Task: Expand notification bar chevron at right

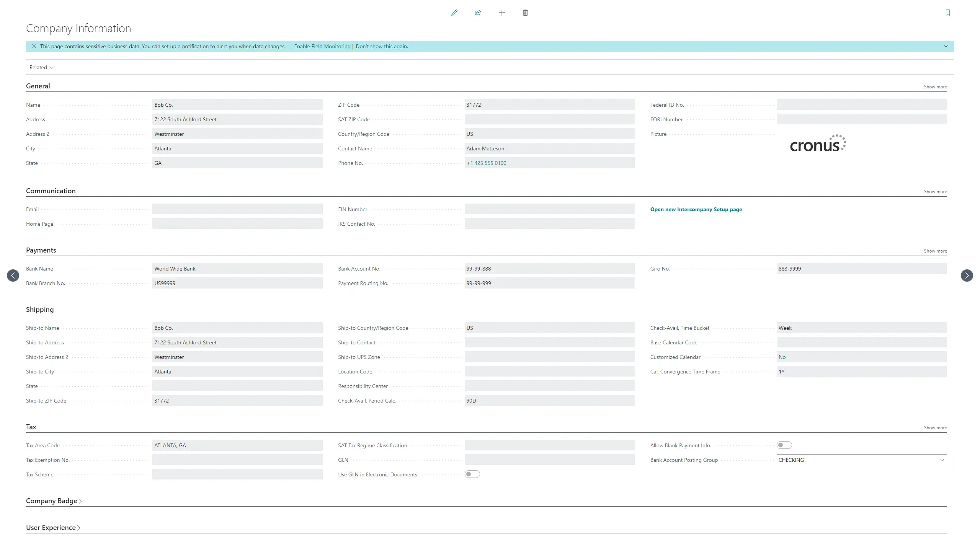Action: coord(946,46)
